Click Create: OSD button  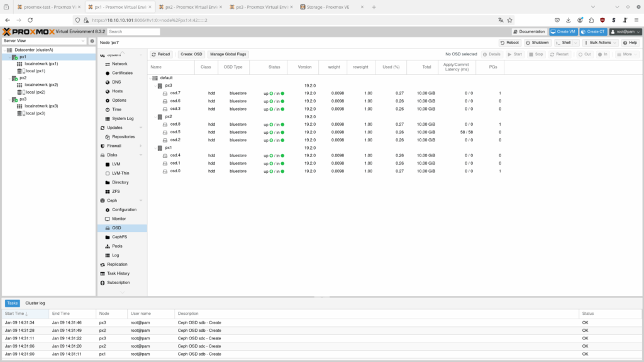point(191,54)
